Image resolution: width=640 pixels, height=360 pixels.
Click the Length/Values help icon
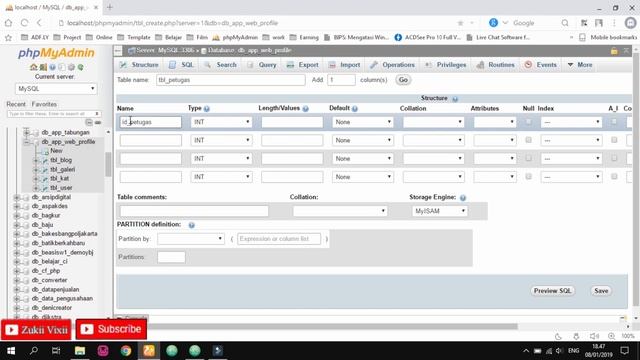pyautogui.click(x=305, y=109)
